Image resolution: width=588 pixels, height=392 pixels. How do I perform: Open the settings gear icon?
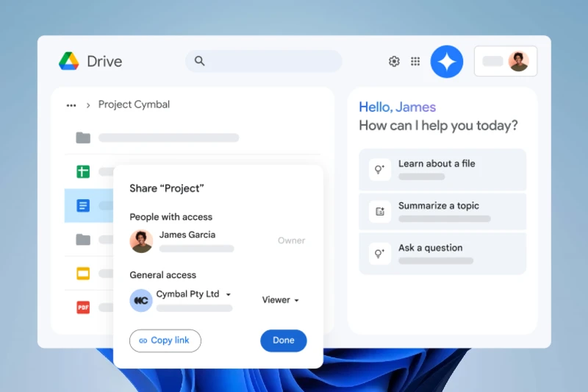pyautogui.click(x=394, y=61)
